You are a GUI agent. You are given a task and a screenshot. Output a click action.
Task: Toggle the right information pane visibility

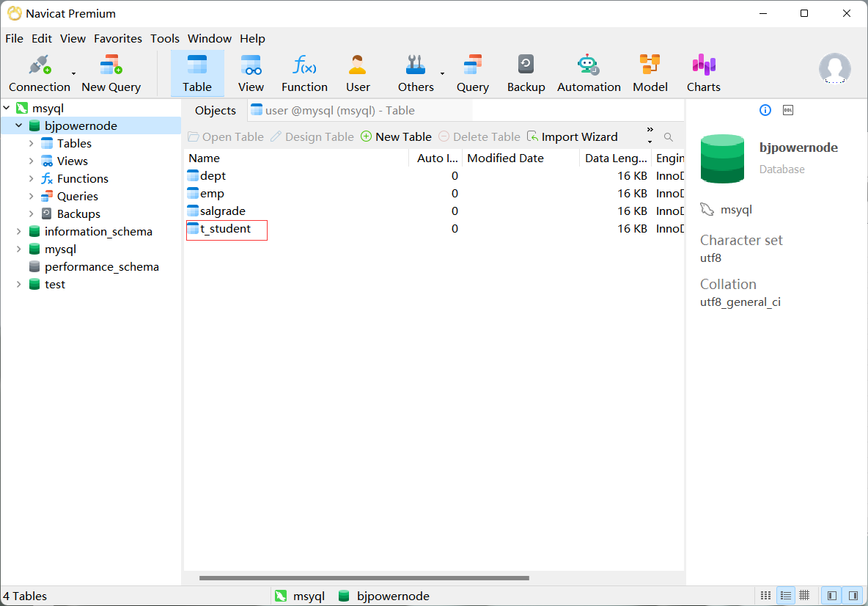point(853,596)
